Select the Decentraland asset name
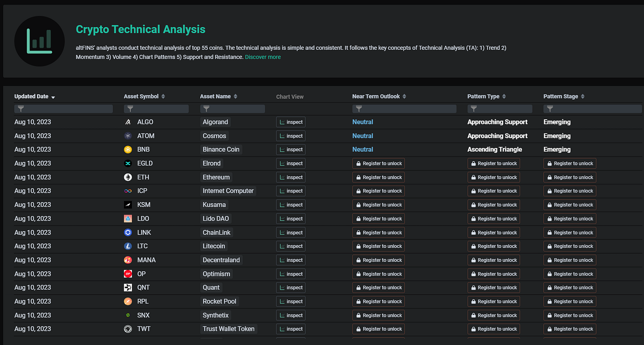Image resolution: width=644 pixels, height=345 pixels. coord(221,260)
